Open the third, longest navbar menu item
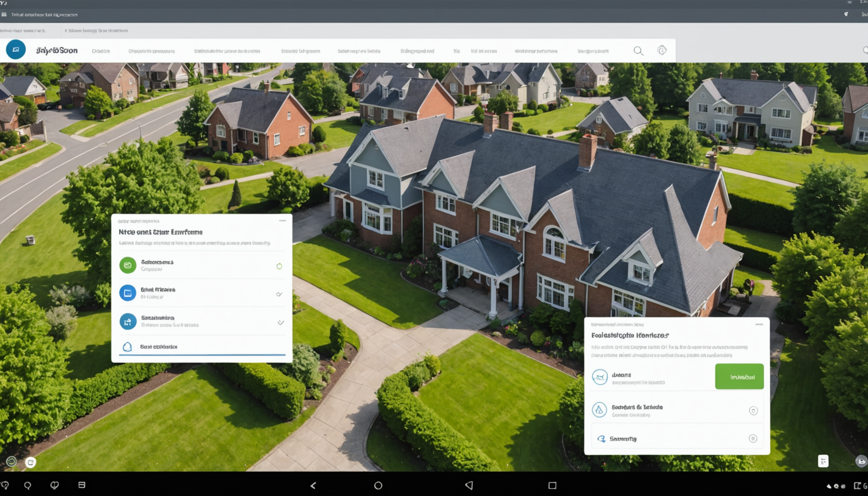Viewport: 868px width, 496px height. point(227,51)
